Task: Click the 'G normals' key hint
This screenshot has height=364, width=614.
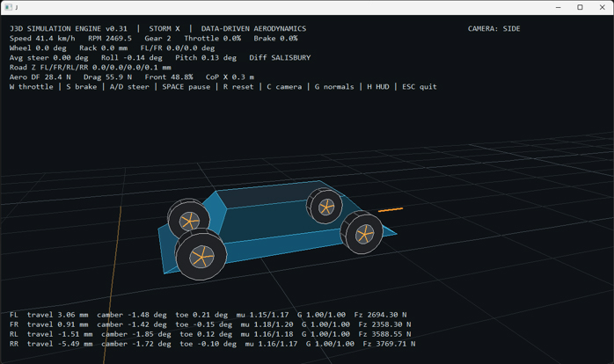Action: point(334,87)
